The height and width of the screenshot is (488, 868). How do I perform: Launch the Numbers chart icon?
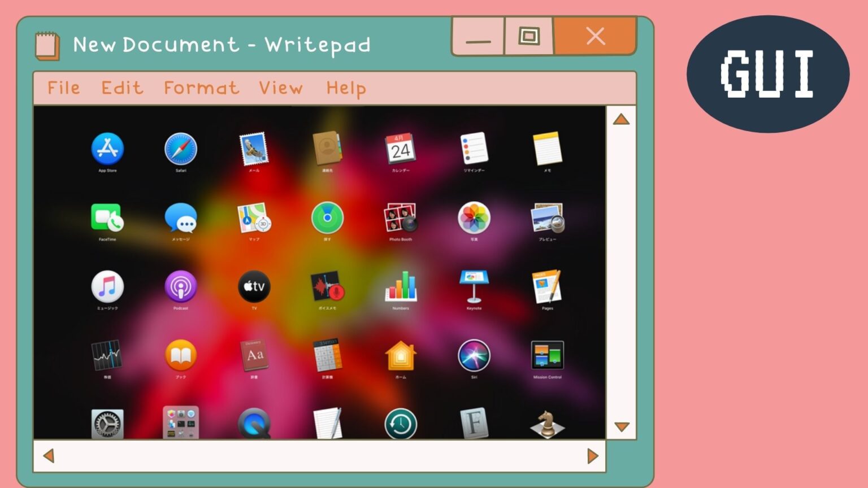click(401, 286)
